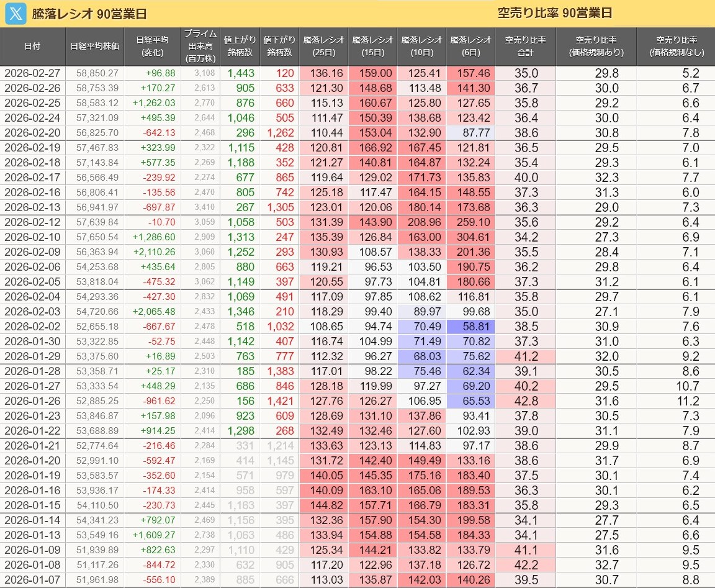The width and height of the screenshot is (715, 588).
Task: Select the 騰落レシオ (6日) column header
Action: [470, 47]
